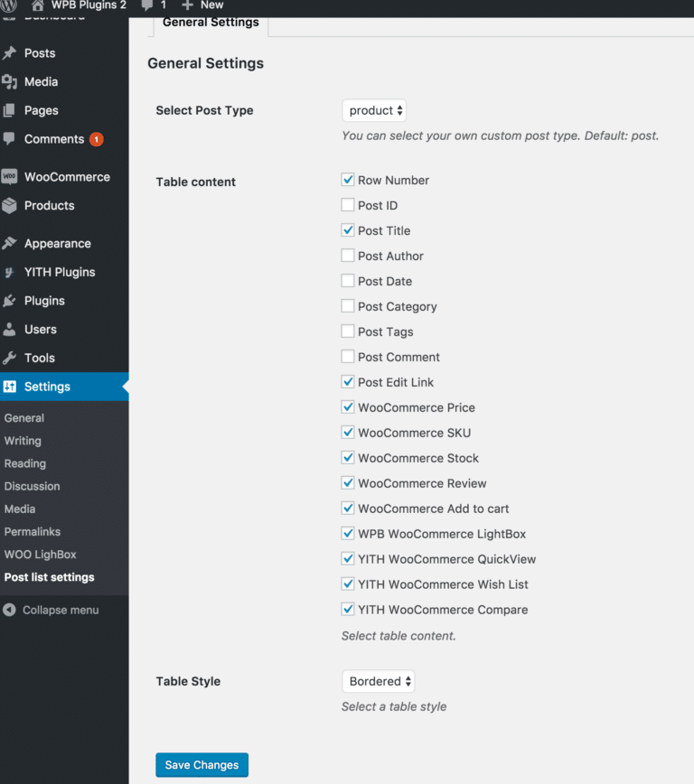Click New in the admin bar
Viewport: 694px width, 784px height.
(x=211, y=5)
